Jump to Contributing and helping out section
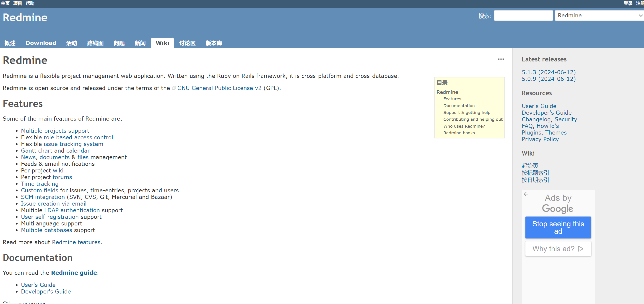644x304 pixels. click(x=473, y=119)
